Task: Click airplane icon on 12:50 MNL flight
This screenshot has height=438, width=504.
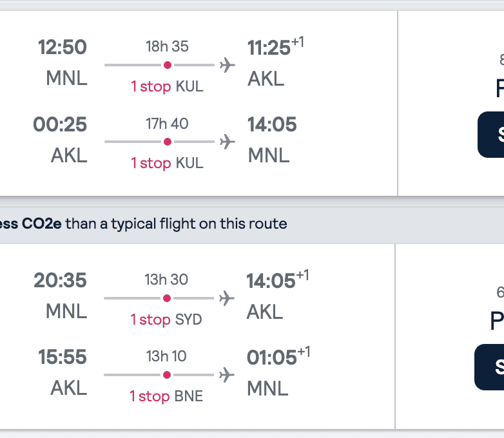Action: 227,65
